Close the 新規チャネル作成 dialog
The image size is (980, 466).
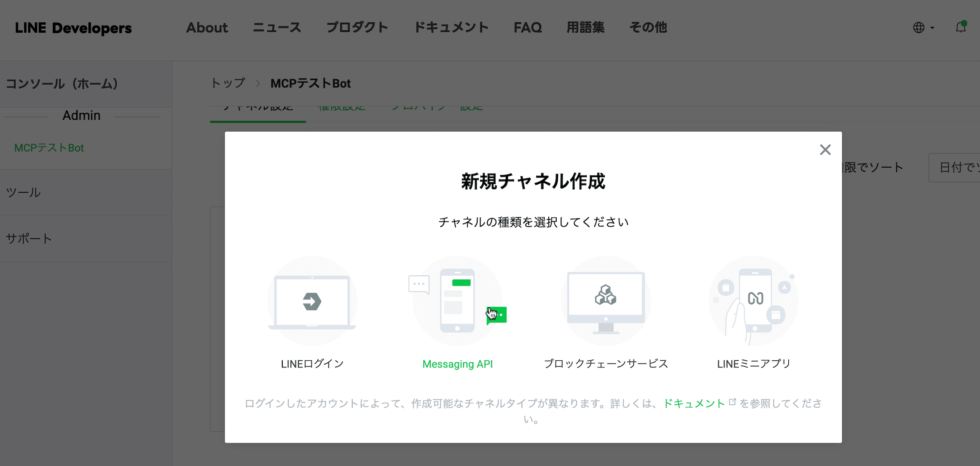(x=825, y=150)
